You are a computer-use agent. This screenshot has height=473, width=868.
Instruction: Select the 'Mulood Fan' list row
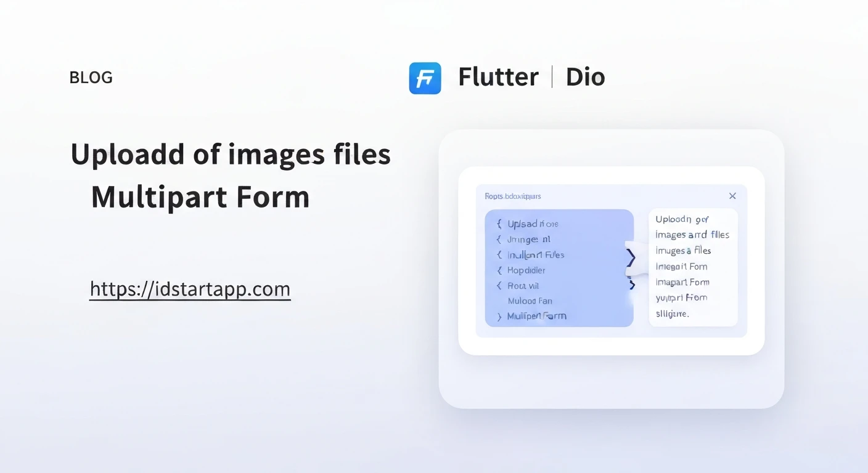[x=530, y=301]
